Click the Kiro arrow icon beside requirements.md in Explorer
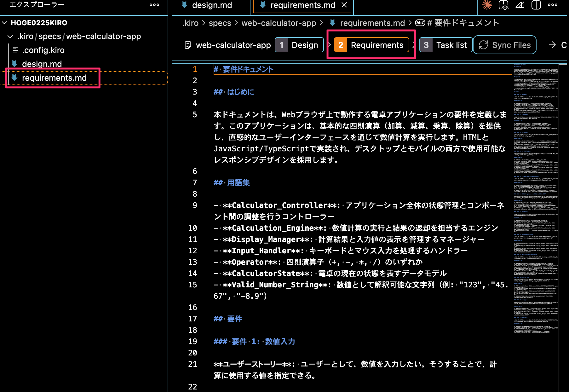 point(14,78)
